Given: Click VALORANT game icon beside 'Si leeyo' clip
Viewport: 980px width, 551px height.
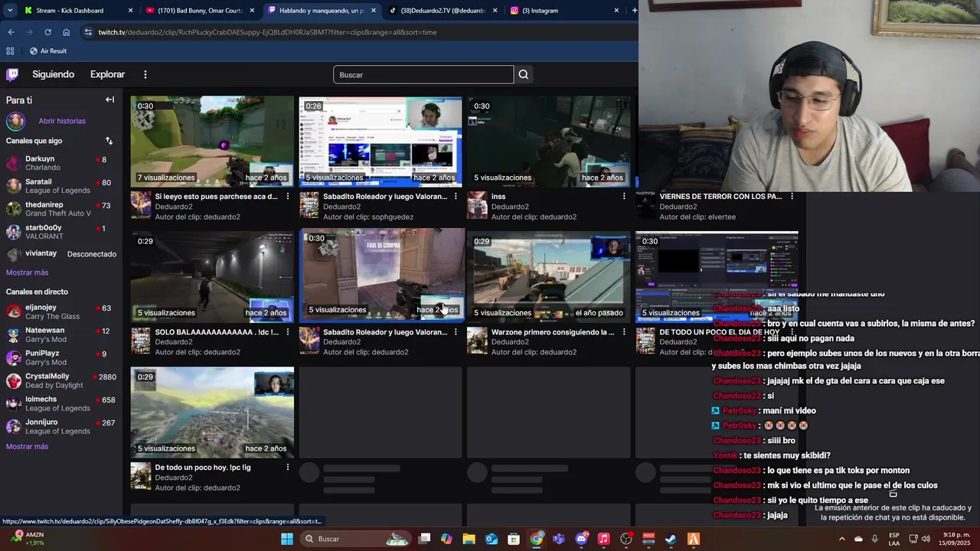Looking at the screenshot, I should [141, 205].
